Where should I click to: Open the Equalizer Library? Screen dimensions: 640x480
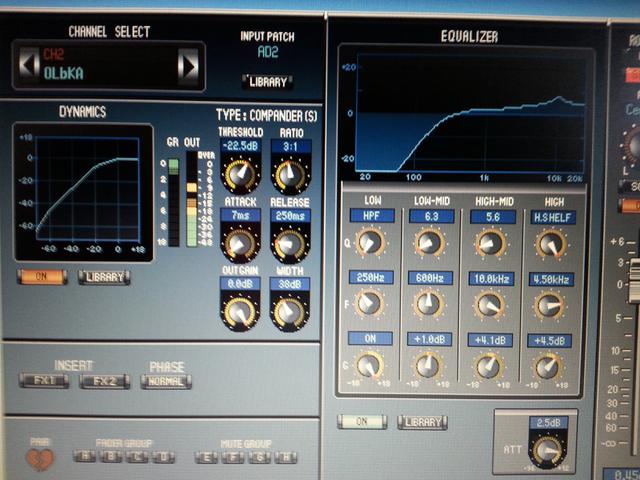click(422, 422)
